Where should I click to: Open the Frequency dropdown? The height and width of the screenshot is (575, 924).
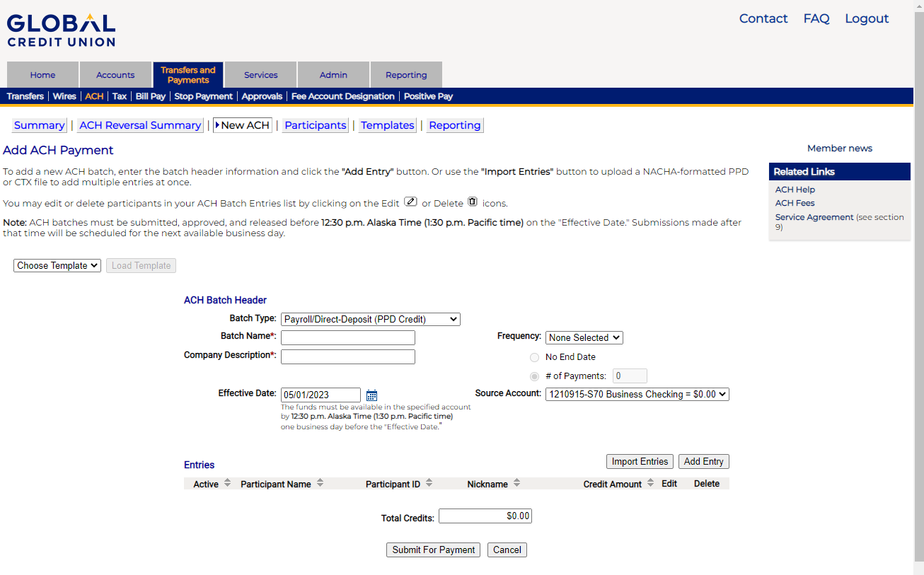coord(584,337)
